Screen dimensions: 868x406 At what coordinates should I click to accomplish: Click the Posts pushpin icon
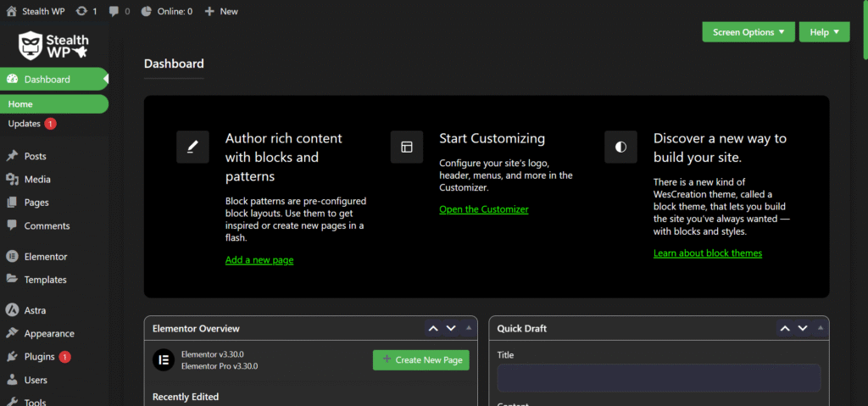[12, 156]
